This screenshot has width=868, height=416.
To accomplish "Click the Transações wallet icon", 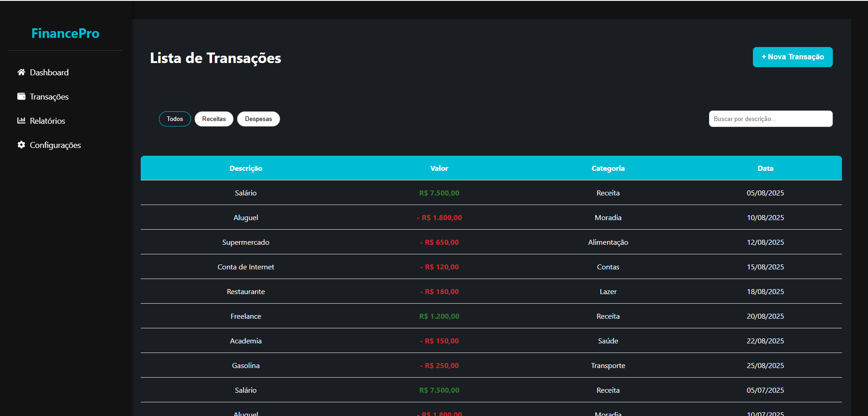I will tap(21, 96).
